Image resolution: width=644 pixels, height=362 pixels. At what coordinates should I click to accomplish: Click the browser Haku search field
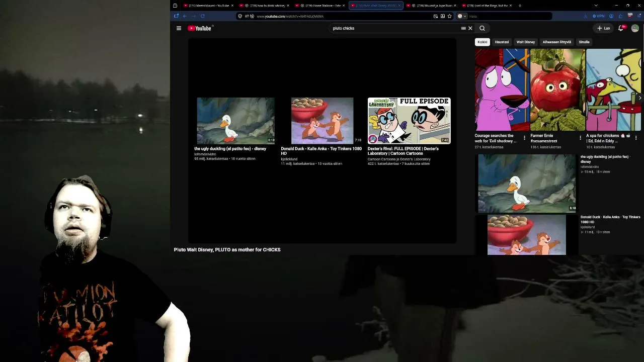coord(504,16)
